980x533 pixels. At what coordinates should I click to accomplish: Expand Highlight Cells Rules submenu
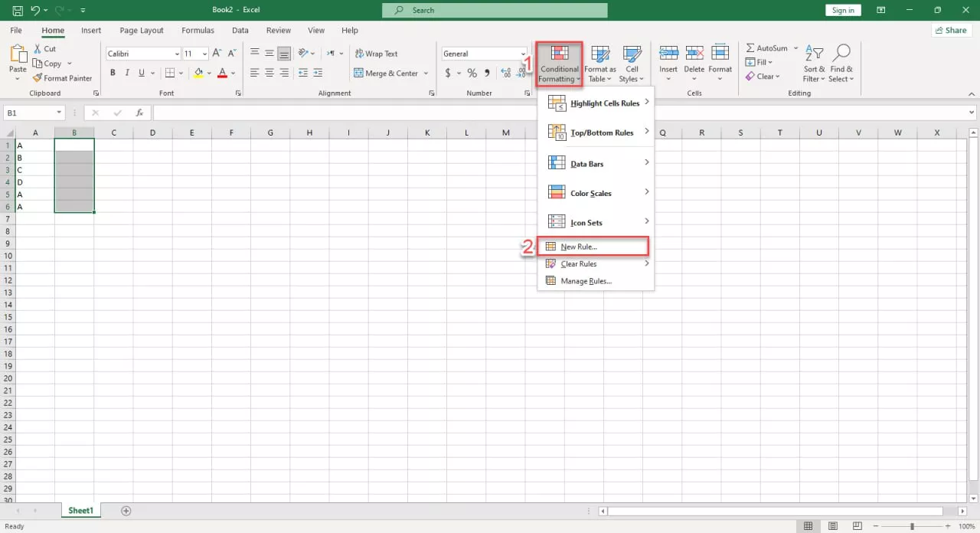[596, 103]
